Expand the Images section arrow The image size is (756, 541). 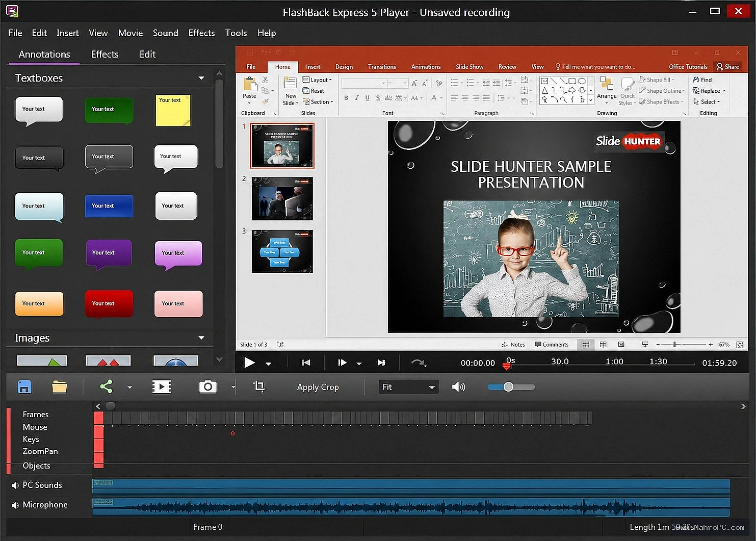coord(201,338)
